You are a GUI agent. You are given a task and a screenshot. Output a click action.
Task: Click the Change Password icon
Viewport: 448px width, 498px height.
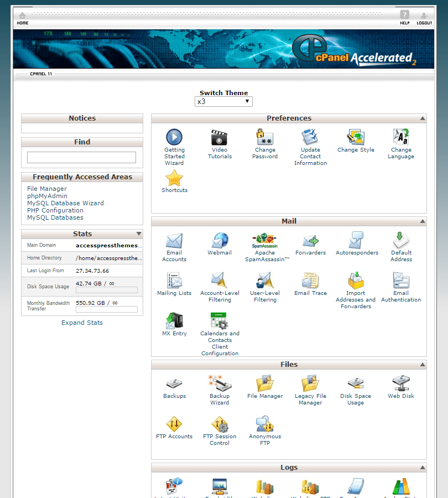(265, 137)
